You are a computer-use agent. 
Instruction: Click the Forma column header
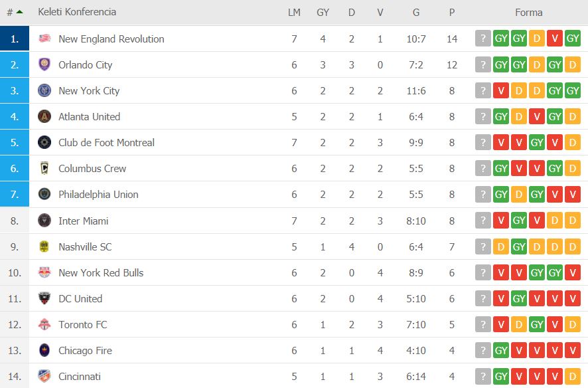(528, 13)
